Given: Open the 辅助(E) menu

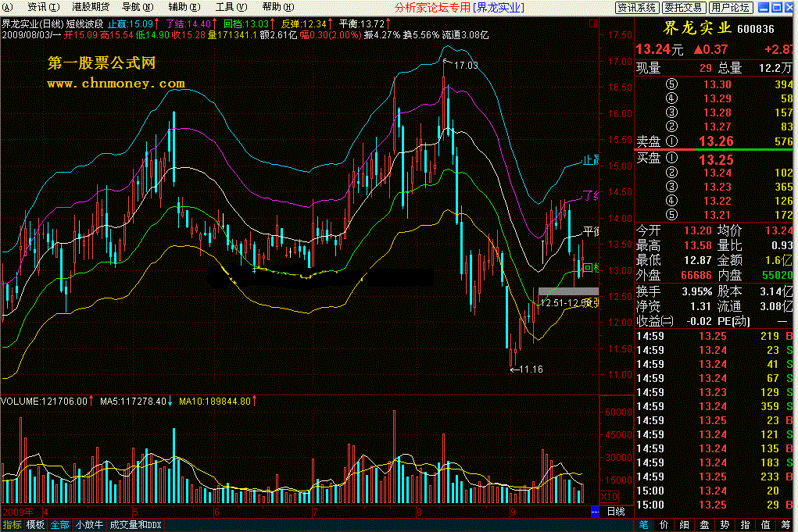Looking at the screenshot, I should coord(184,7).
